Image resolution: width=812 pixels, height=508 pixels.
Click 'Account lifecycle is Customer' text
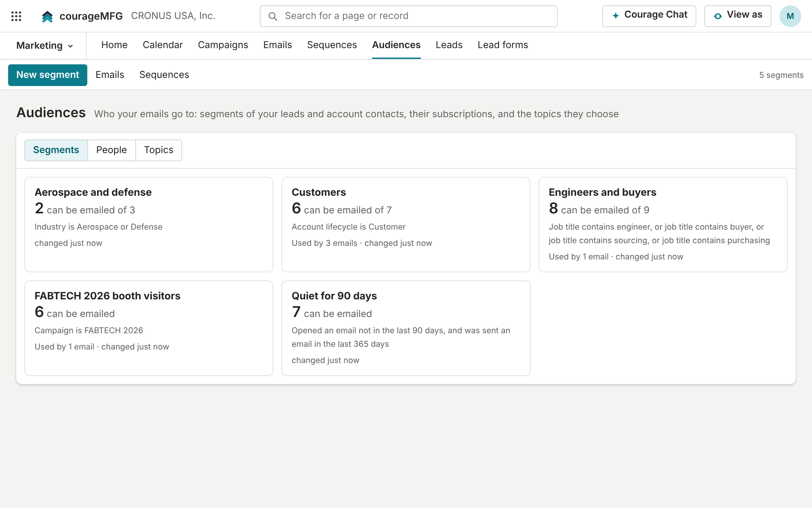click(x=348, y=227)
